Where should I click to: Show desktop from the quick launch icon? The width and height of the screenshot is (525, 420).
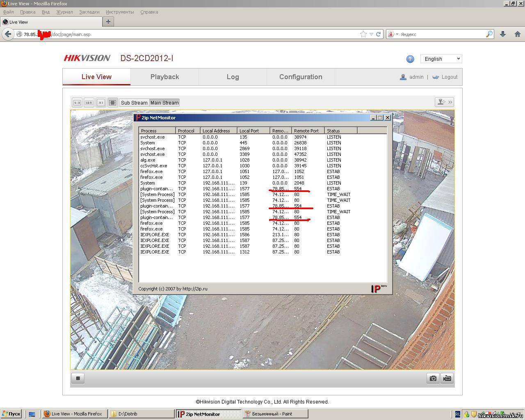32,414
